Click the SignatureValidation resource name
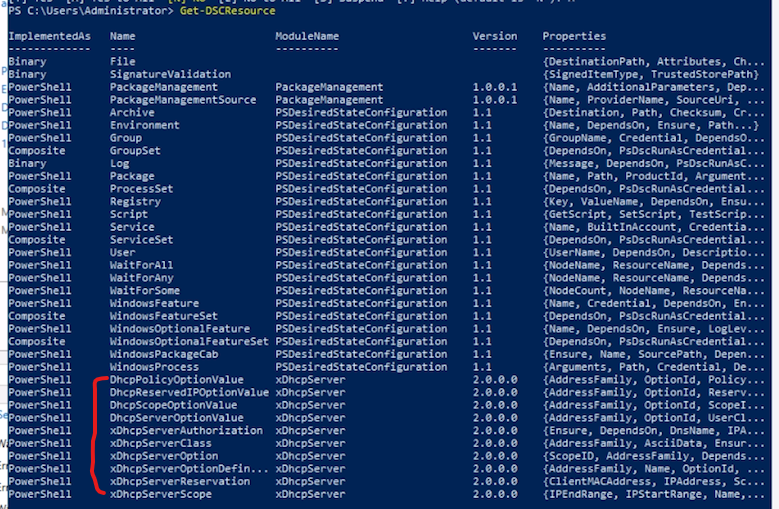The height and width of the screenshot is (509, 779). [170, 74]
